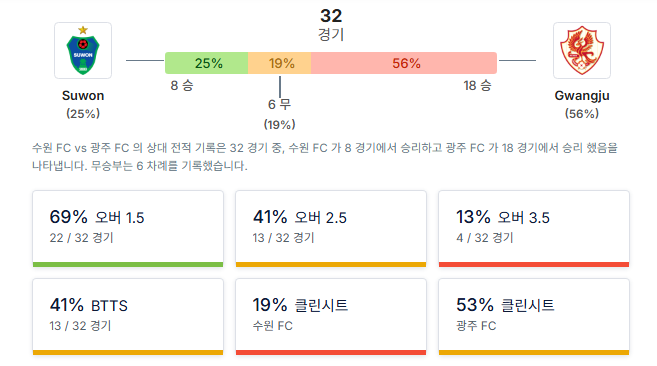Click the 69% 오버 1.5 stat card
Image resolution: width=657 pixels, height=366 pixels.
[x=128, y=229]
